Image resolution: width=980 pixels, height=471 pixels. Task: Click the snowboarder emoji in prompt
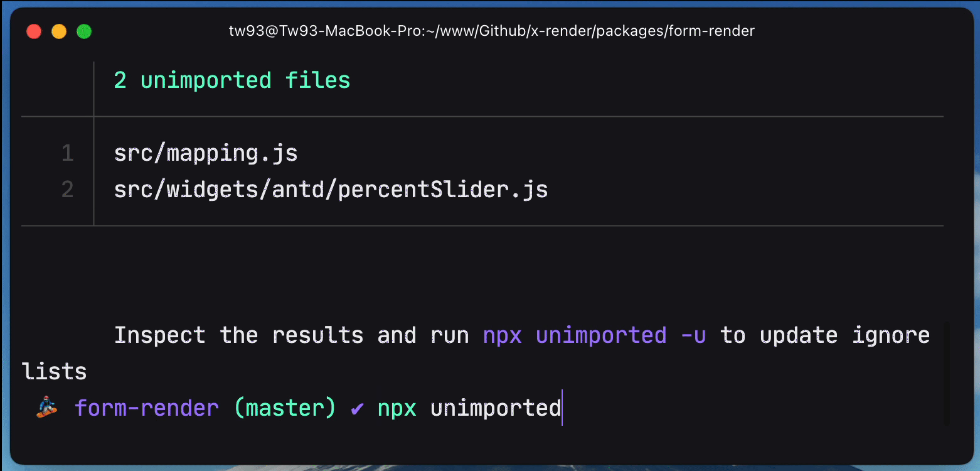[46, 409]
